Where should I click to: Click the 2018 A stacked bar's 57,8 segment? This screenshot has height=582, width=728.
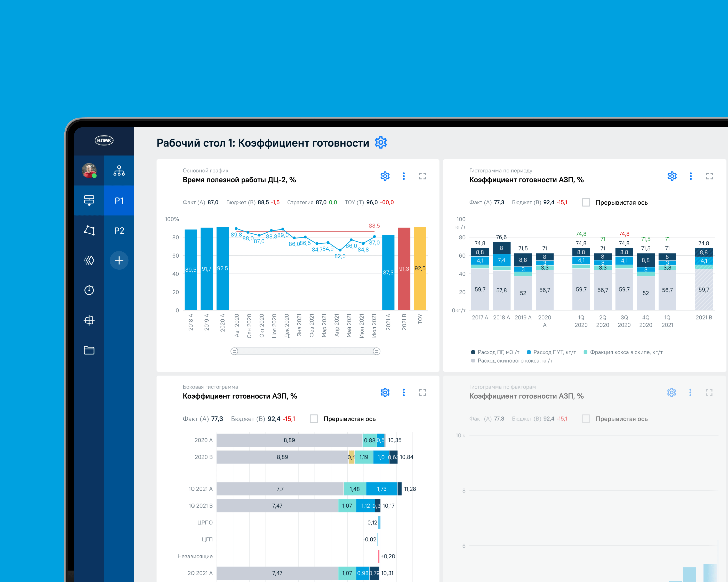click(x=501, y=290)
